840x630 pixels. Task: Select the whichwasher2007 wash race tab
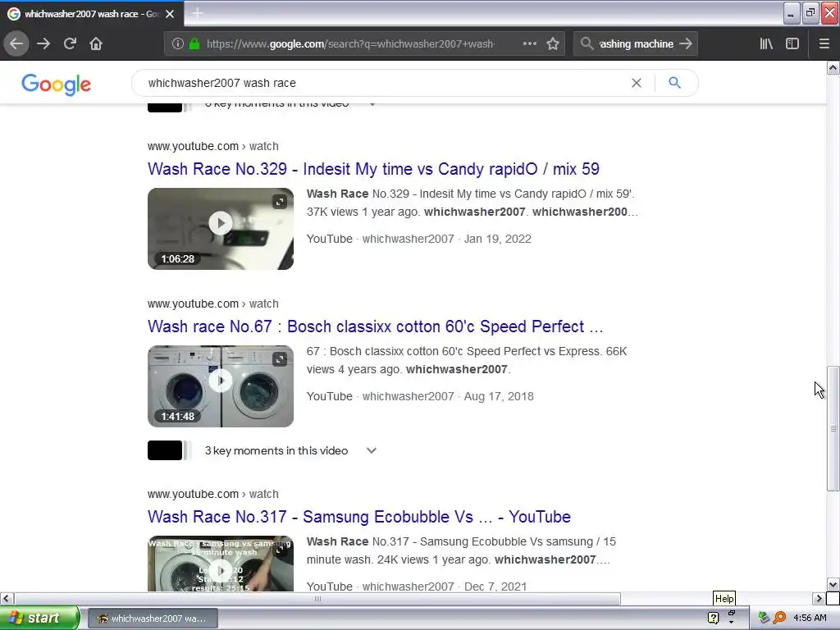pos(91,14)
